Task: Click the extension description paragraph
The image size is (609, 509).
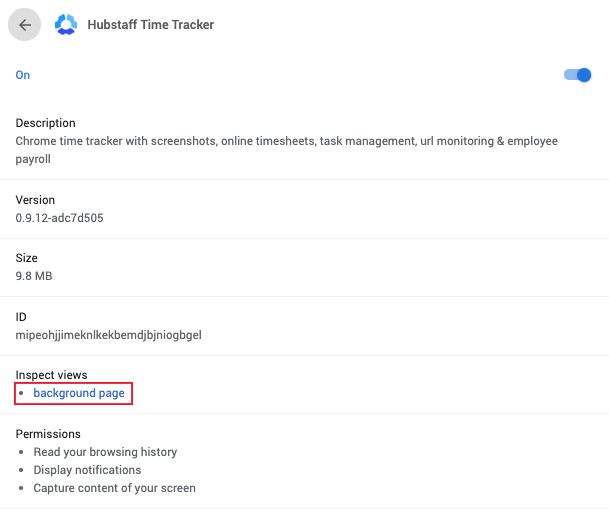Action: (287, 150)
